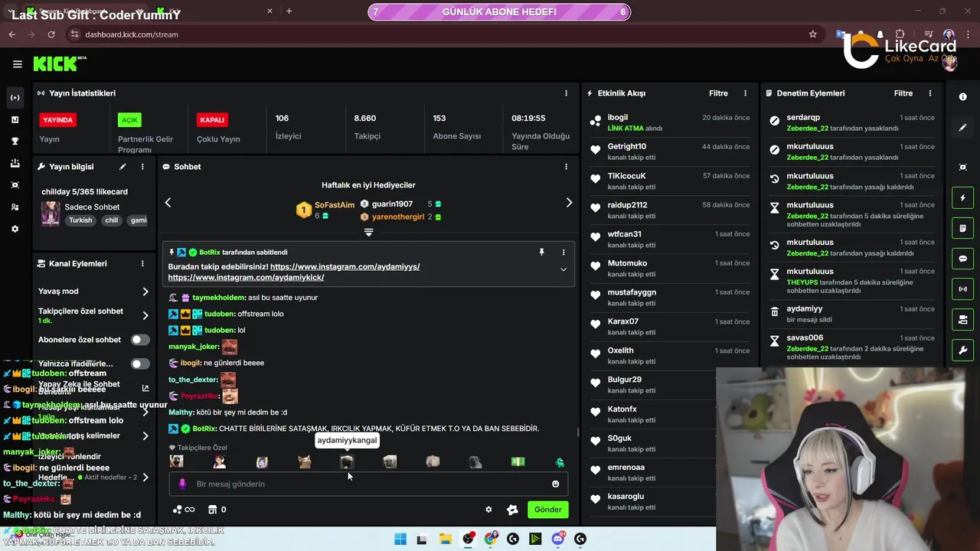The height and width of the screenshot is (551, 980).
Task: Open Yayın bilgisi three-dot menu
Action: coord(142,166)
